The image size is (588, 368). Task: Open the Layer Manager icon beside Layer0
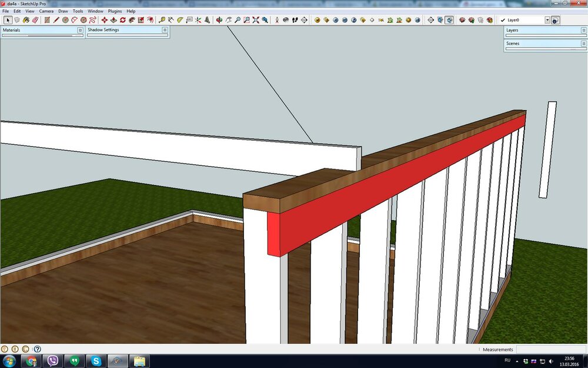pos(555,20)
